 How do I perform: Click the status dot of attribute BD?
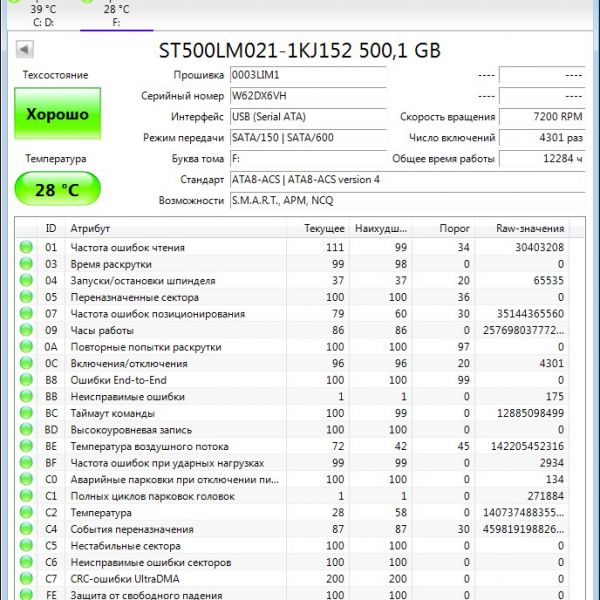26,429
